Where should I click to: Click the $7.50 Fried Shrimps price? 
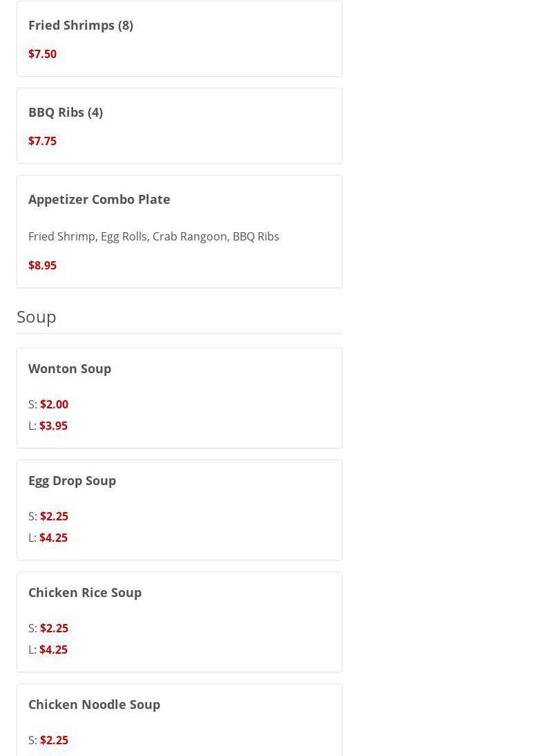click(x=42, y=54)
